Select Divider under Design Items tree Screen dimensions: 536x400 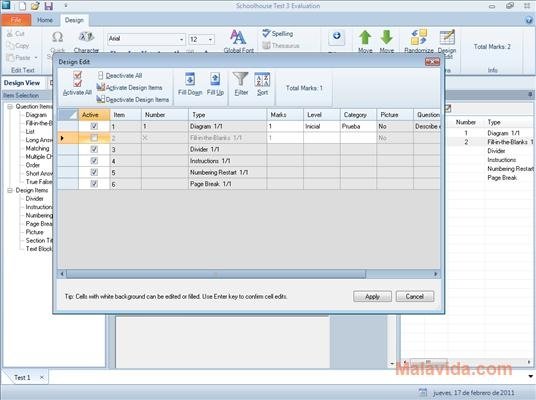click(x=34, y=199)
